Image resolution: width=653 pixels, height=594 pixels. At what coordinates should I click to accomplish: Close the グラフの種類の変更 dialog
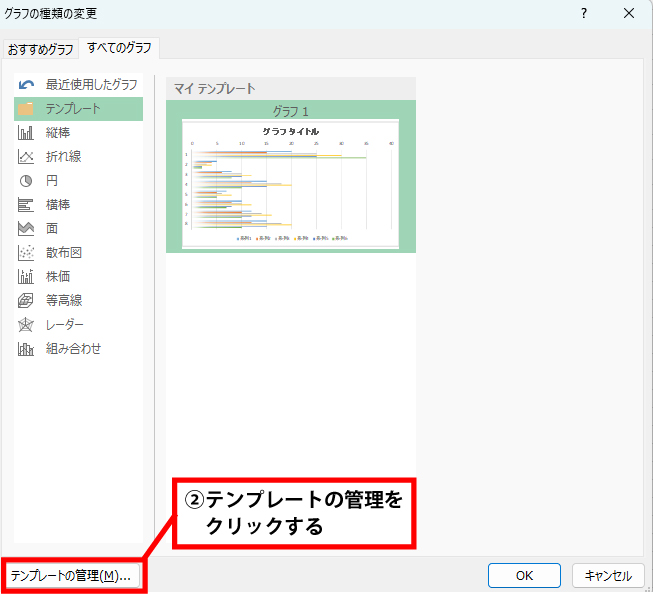tap(629, 14)
